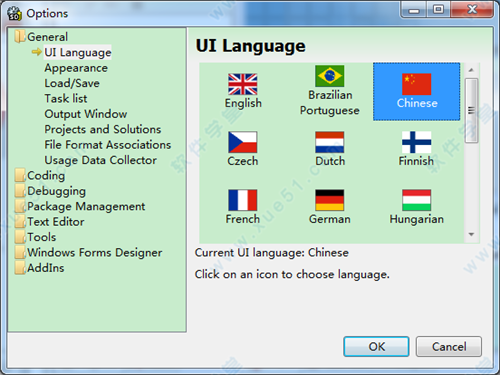Viewport: 500px width, 375px height.
Task: Click the language list scroll down arrow
Action: pyautogui.click(x=471, y=234)
